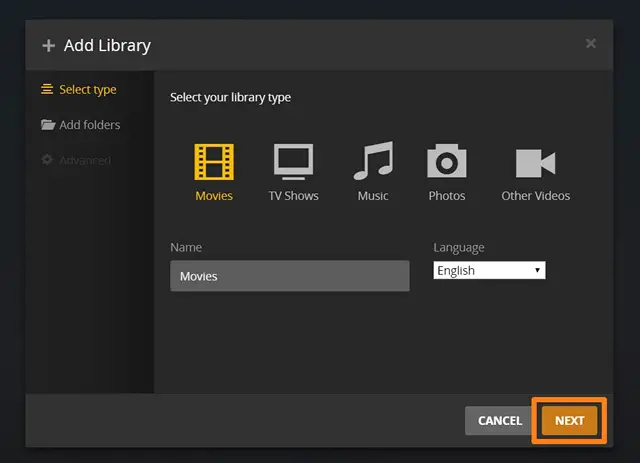
Task: Click the Other Videos label text
Action: click(536, 196)
